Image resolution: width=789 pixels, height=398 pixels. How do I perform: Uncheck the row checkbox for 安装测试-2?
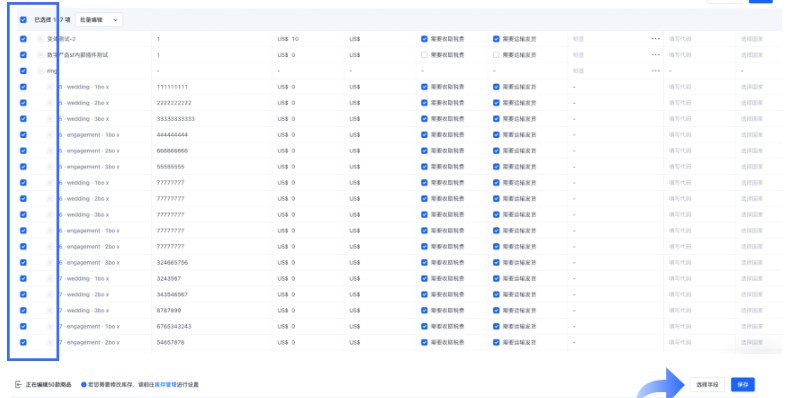coord(23,39)
